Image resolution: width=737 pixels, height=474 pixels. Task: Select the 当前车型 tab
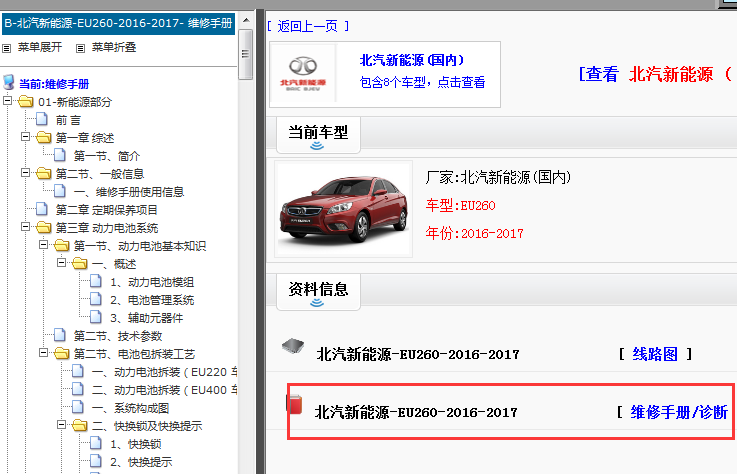click(x=318, y=135)
